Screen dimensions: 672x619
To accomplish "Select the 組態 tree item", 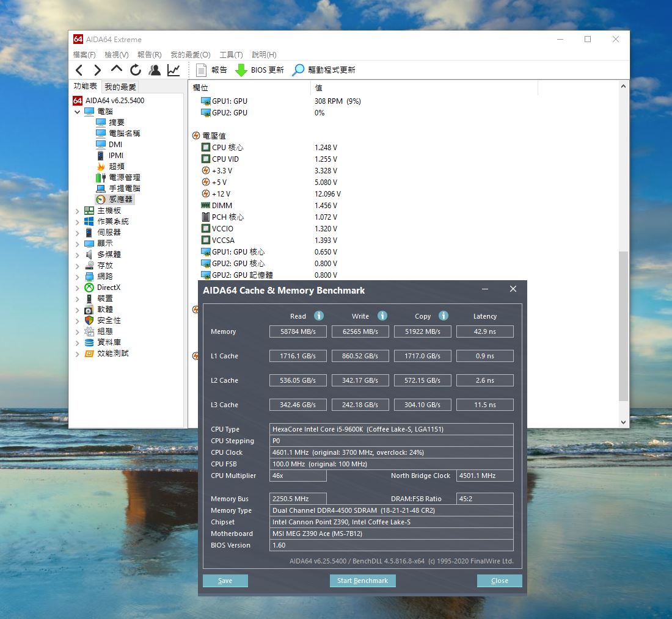I will tap(99, 331).
